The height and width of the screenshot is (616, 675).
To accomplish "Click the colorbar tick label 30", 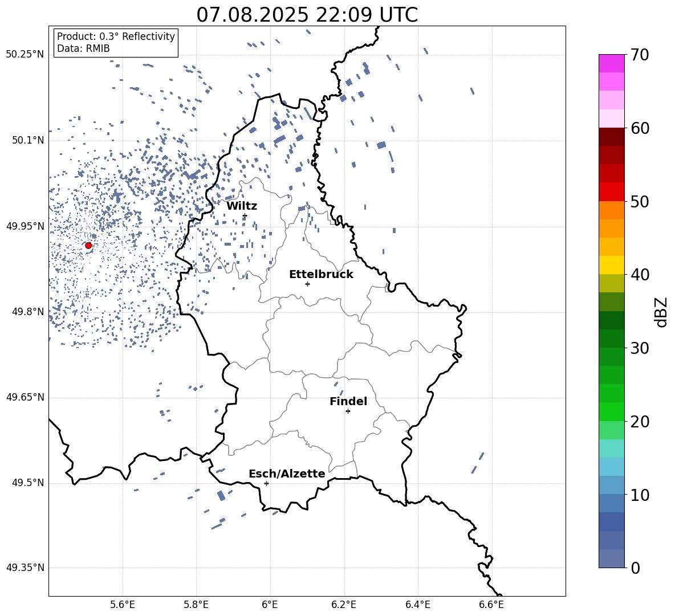I will (640, 348).
